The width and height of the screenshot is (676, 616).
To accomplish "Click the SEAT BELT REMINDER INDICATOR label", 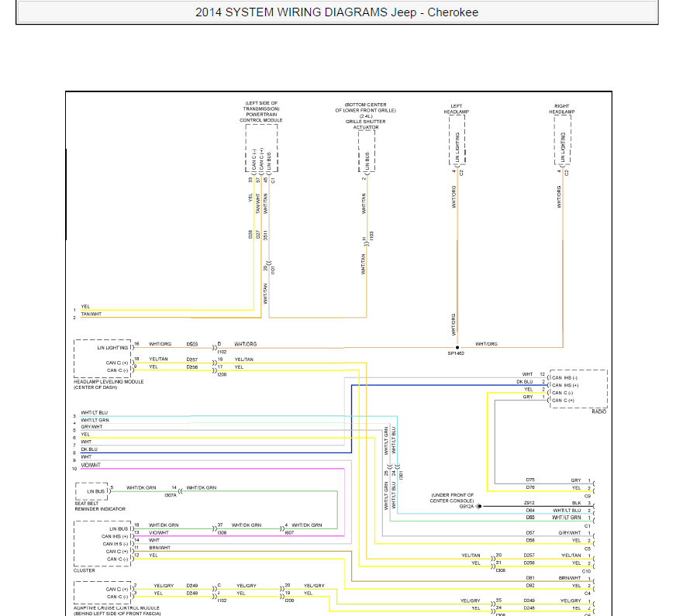I will 100,506.
